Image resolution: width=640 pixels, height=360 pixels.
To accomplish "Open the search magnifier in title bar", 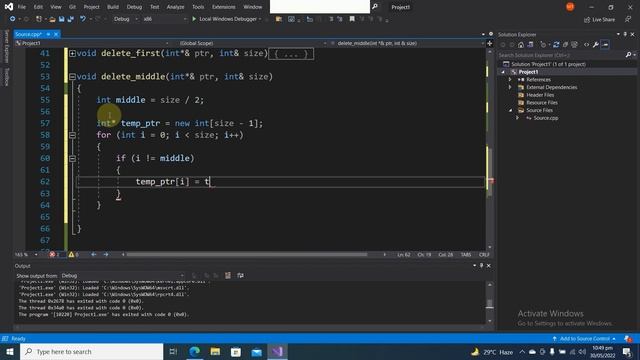I will coord(375,7).
